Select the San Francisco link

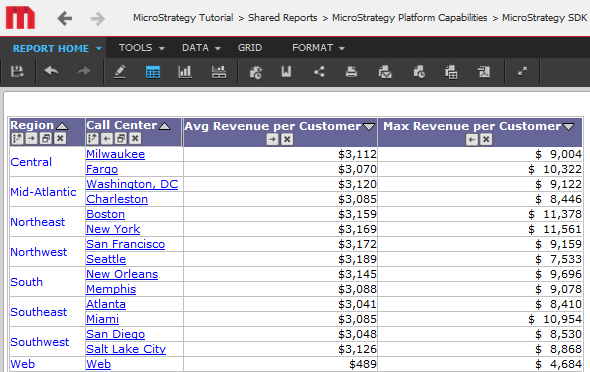coord(126,244)
